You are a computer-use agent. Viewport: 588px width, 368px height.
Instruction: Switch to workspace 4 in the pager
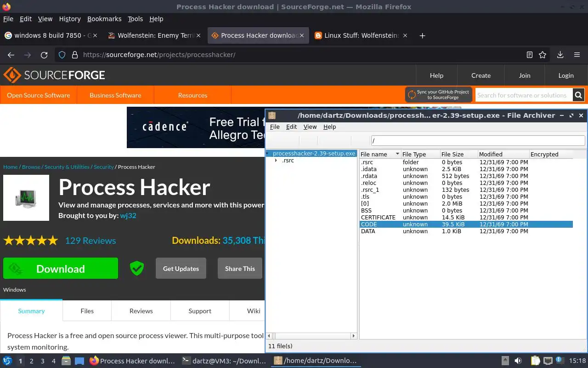coord(53,361)
